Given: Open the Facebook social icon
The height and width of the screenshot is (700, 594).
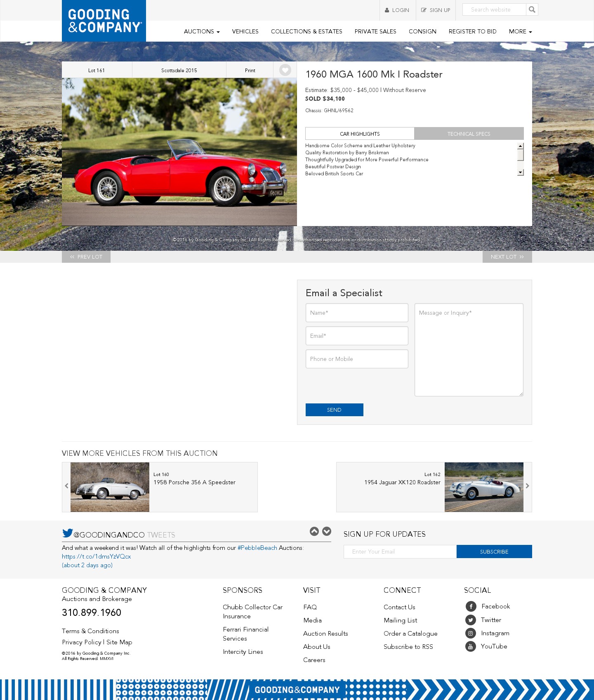Looking at the screenshot, I should pos(471,606).
